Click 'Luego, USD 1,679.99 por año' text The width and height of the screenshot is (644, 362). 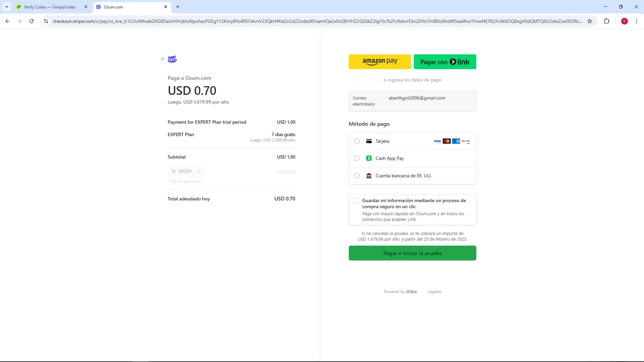(198, 102)
